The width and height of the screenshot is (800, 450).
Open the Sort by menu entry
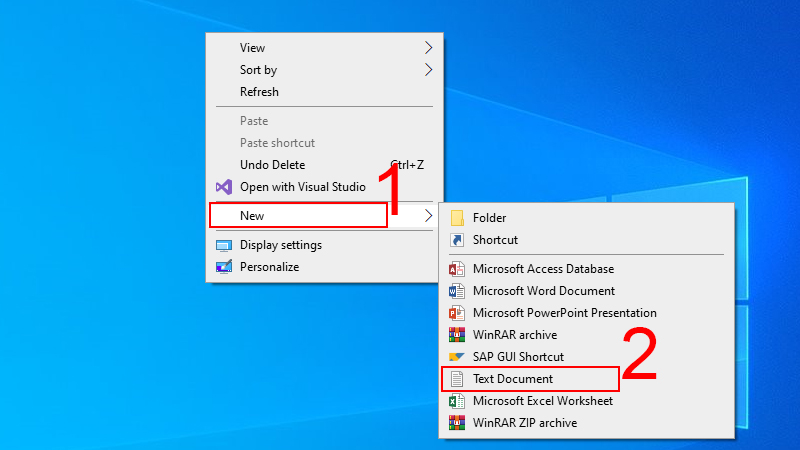coord(324,69)
